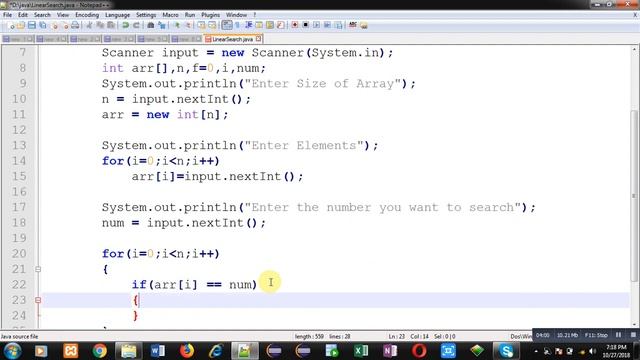Screen dimensions: 640x360
Task: Click the Zoom Out toolbar icon
Action: (x=188, y=25)
